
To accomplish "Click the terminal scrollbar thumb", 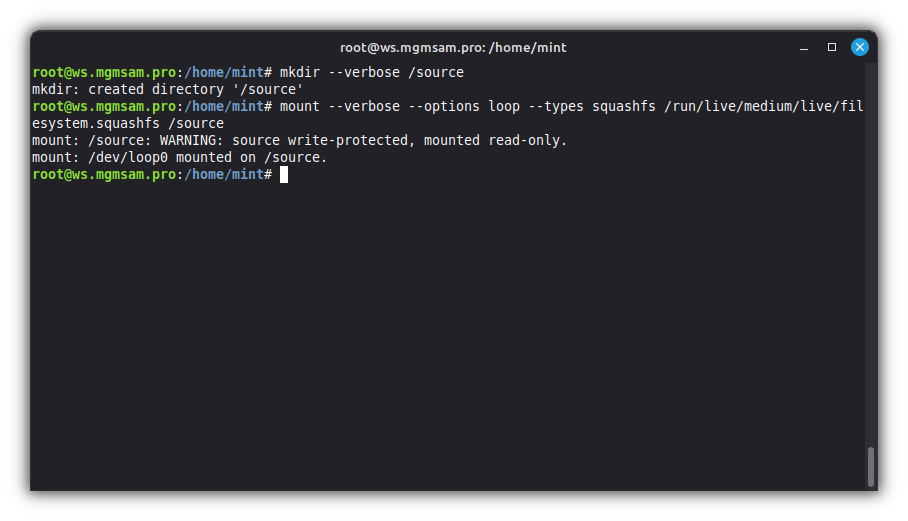I will (x=870, y=466).
